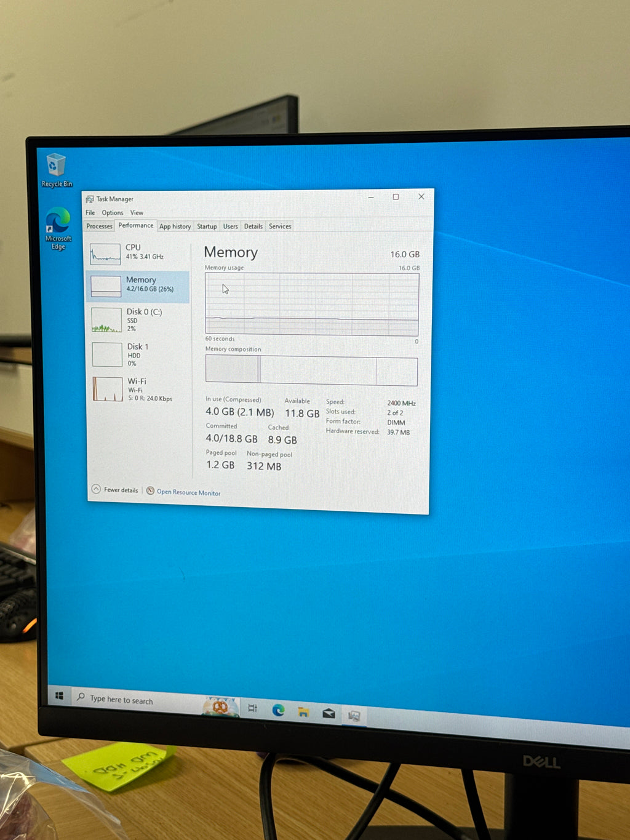Select Disk 1 HDD item
The height and width of the screenshot is (840, 630).
tap(138, 355)
